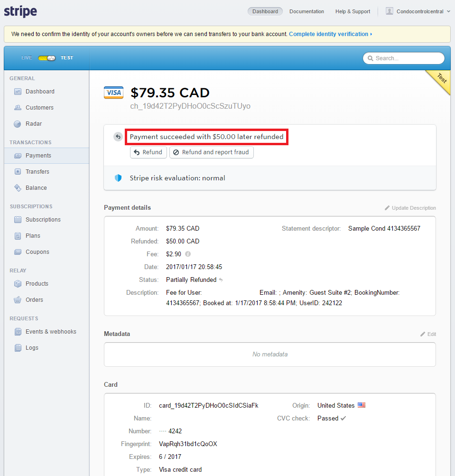
Task: Click the Subscriptions sidebar icon
Action: point(18,220)
